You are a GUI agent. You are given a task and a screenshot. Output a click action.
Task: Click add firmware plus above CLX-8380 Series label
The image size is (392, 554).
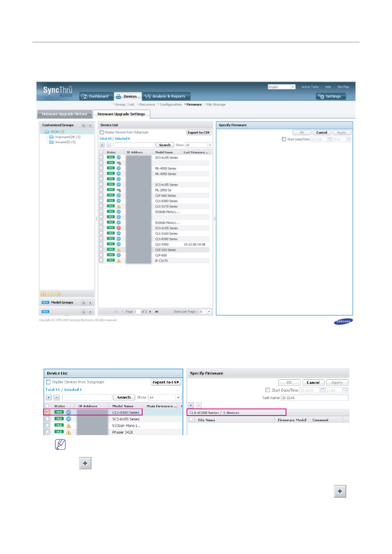(191, 405)
